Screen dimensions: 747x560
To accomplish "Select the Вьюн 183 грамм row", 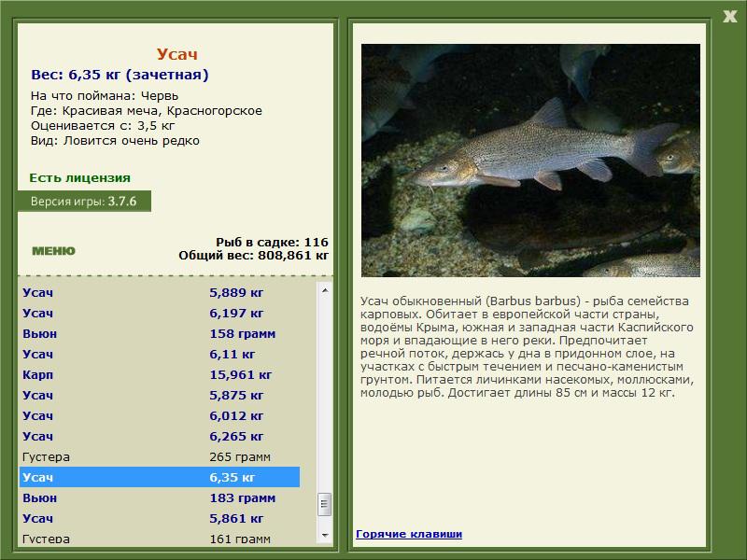I will tap(160, 497).
